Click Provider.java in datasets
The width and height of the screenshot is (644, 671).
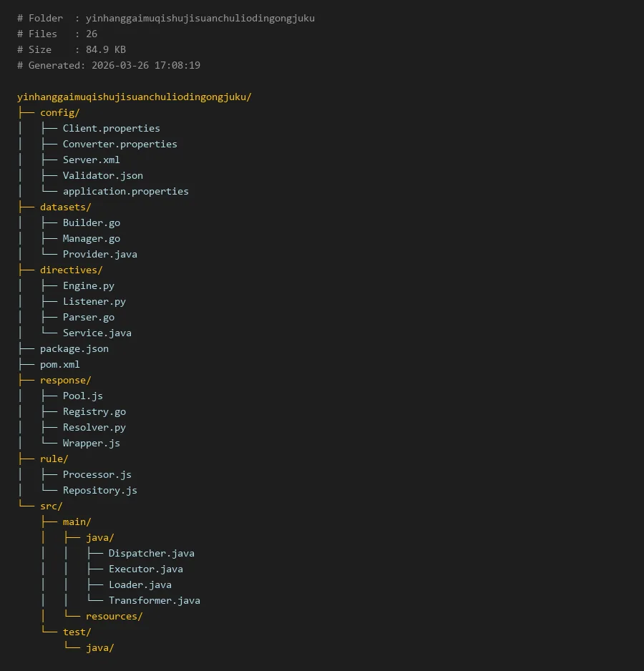(x=99, y=254)
